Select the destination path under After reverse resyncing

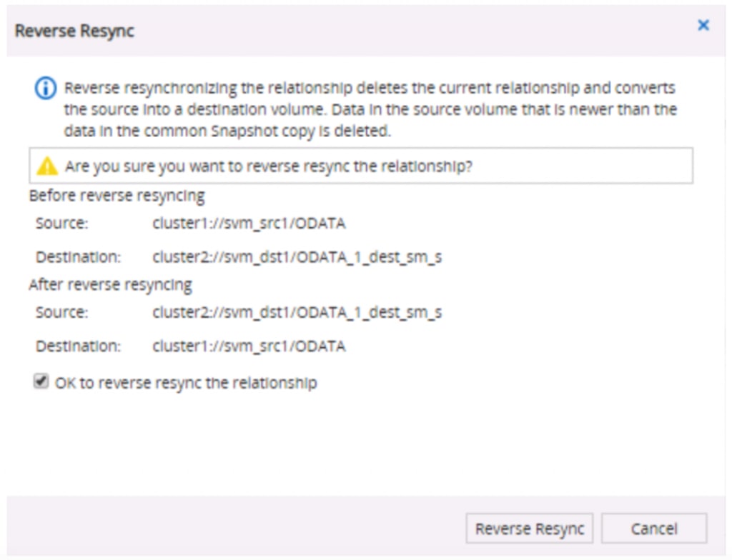[x=249, y=346]
